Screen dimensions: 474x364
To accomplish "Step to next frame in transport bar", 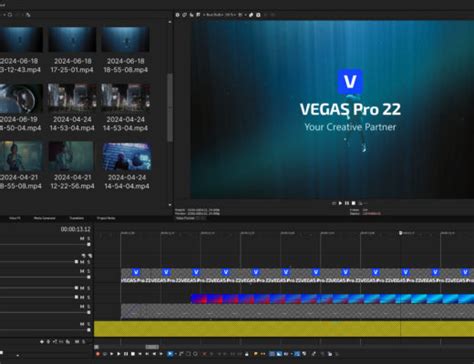I will pos(161,354).
